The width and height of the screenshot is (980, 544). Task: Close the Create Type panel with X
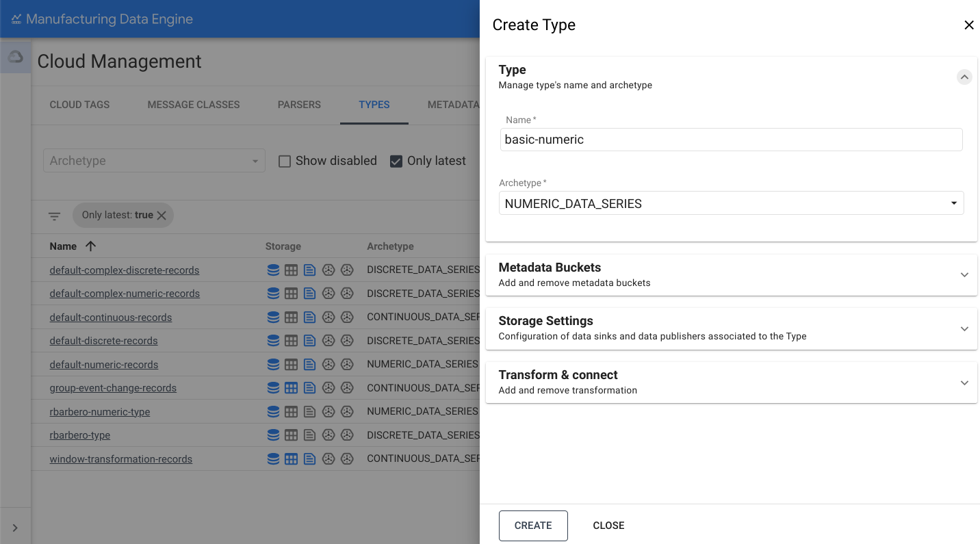pyautogui.click(x=968, y=25)
